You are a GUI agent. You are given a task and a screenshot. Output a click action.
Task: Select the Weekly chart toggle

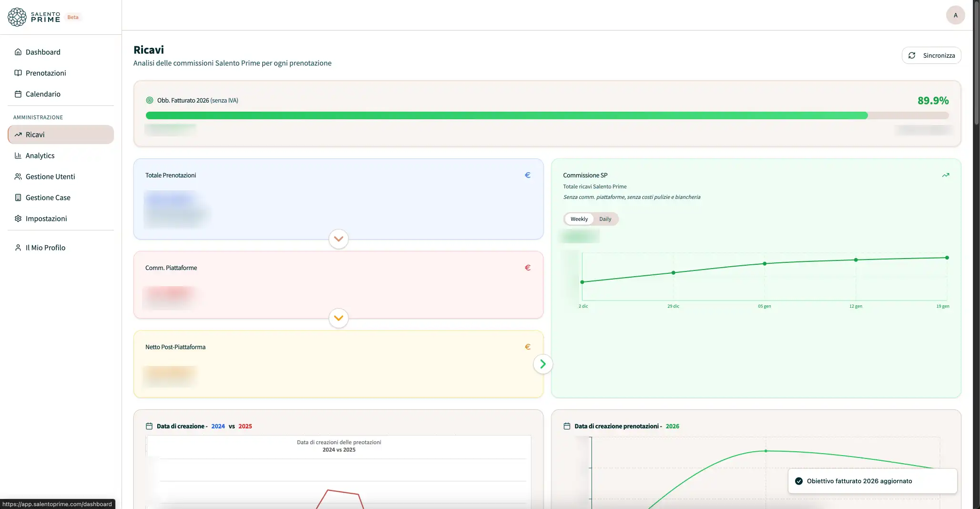(x=579, y=219)
